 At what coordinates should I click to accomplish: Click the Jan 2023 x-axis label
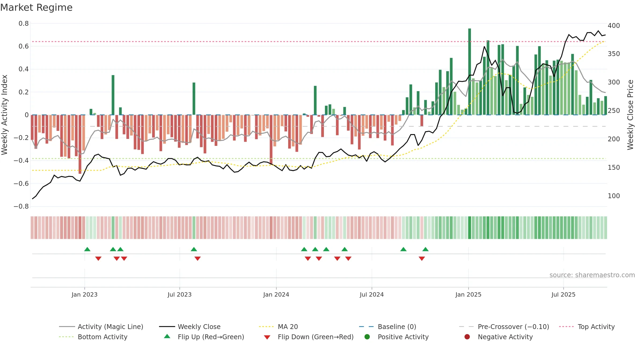pyautogui.click(x=85, y=294)
